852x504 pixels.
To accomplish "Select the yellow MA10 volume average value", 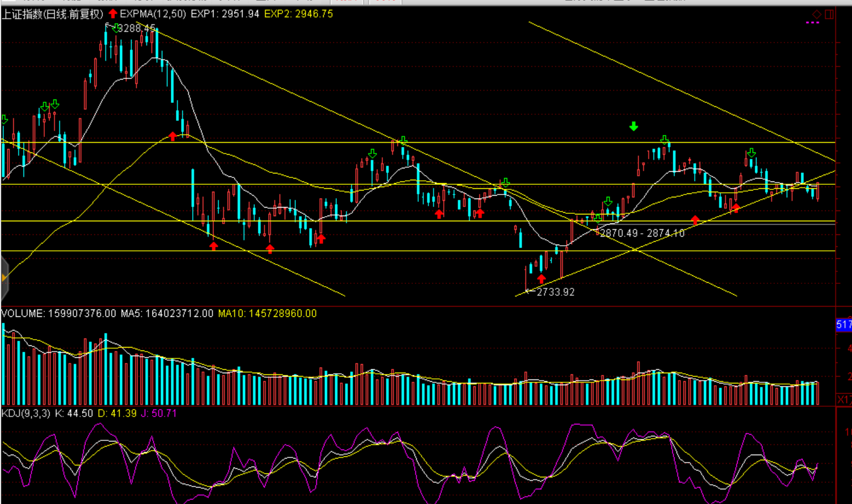I will (x=267, y=313).
